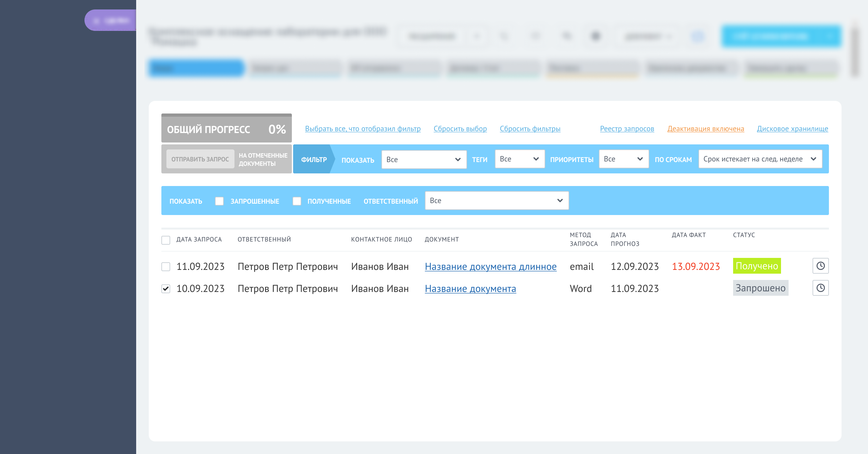
Task: Open the По срокам deadline dropdown
Action: click(x=760, y=159)
